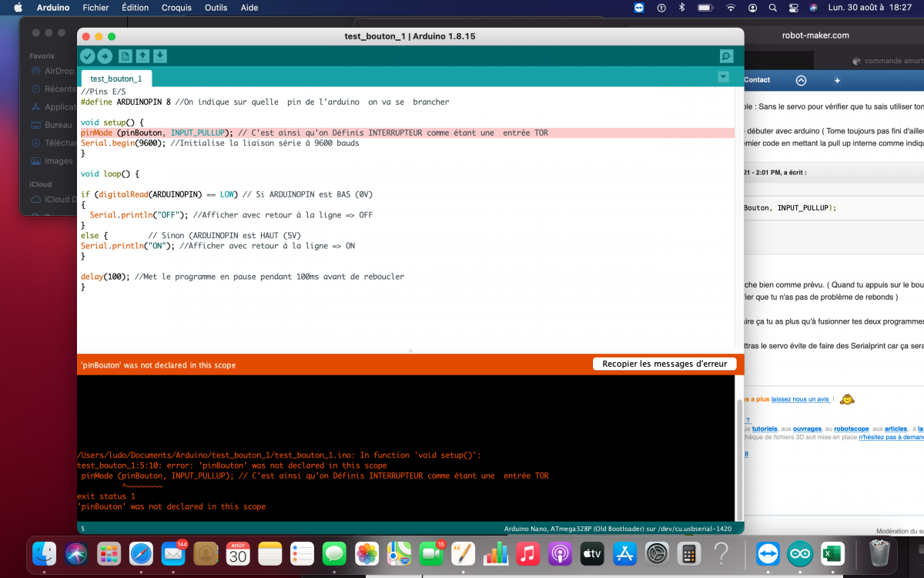The width and height of the screenshot is (924, 578).
Task: Open Photos from the Dock
Action: tap(367, 553)
